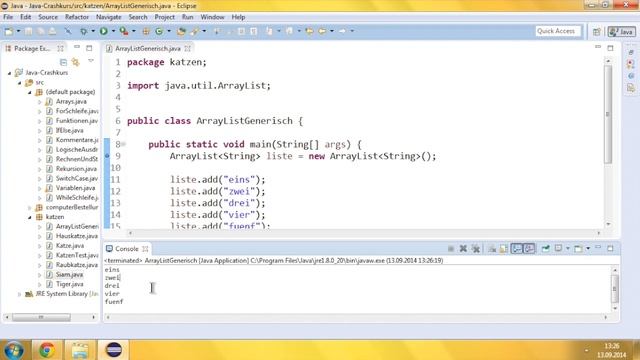
Task: Click the Terminate square icon in Console
Action: pos(451,249)
